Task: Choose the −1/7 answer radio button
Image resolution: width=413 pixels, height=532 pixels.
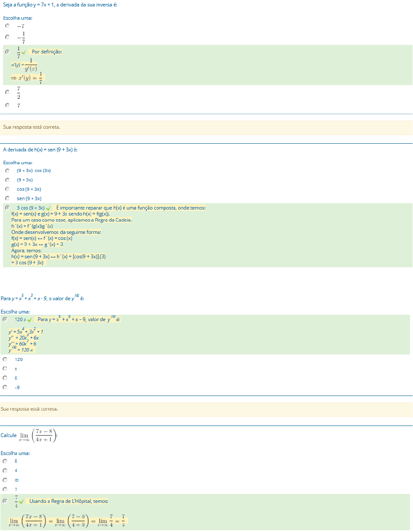Action: click(7, 37)
